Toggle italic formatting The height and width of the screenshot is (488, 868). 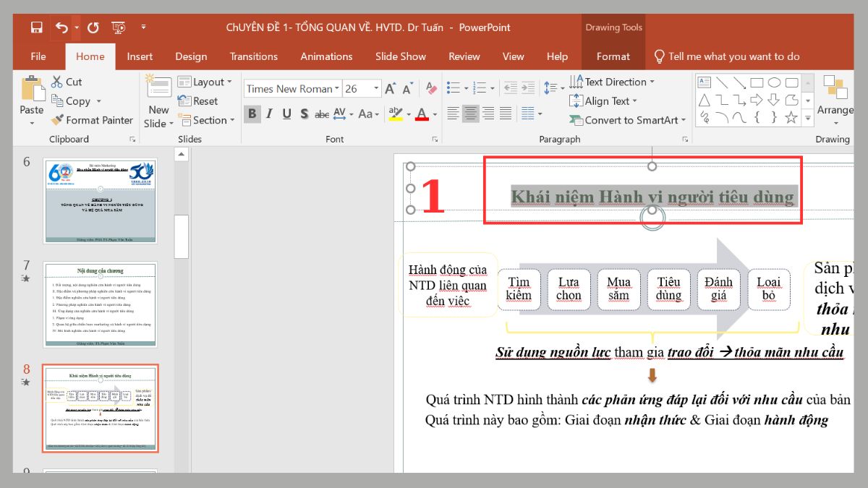268,114
